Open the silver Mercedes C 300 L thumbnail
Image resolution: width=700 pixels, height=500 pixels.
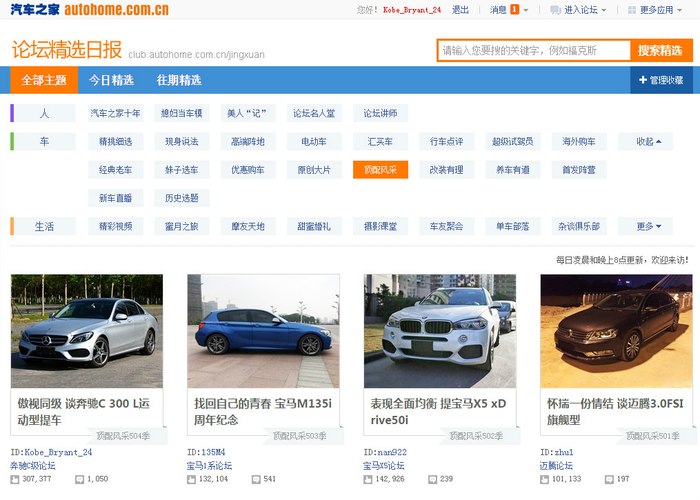[x=86, y=331]
